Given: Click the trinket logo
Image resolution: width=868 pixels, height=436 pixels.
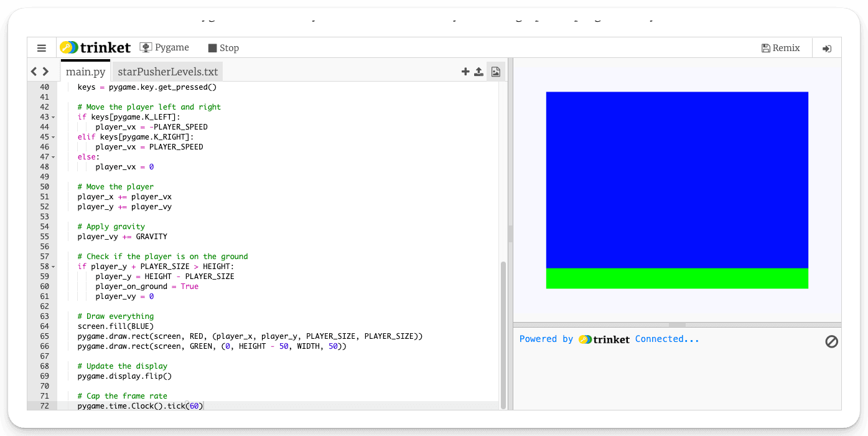Looking at the screenshot, I should click(95, 47).
